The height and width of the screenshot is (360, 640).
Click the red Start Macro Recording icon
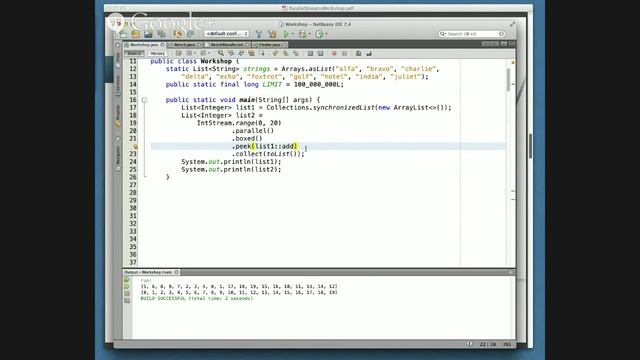coord(334,53)
